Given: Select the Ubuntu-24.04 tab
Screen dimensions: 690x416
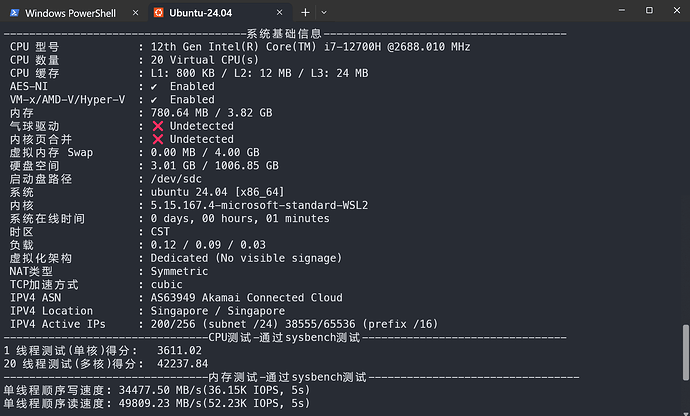Looking at the screenshot, I should click(x=220, y=13).
